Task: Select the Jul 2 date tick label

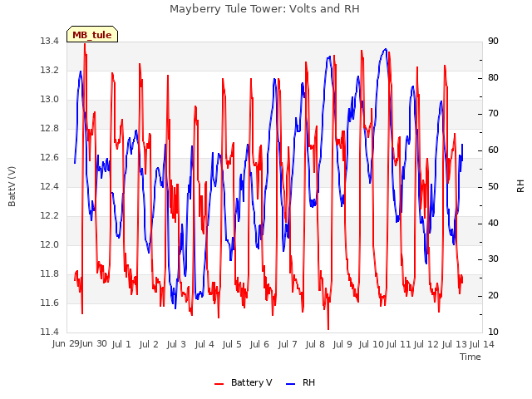Action: click(149, 344)
